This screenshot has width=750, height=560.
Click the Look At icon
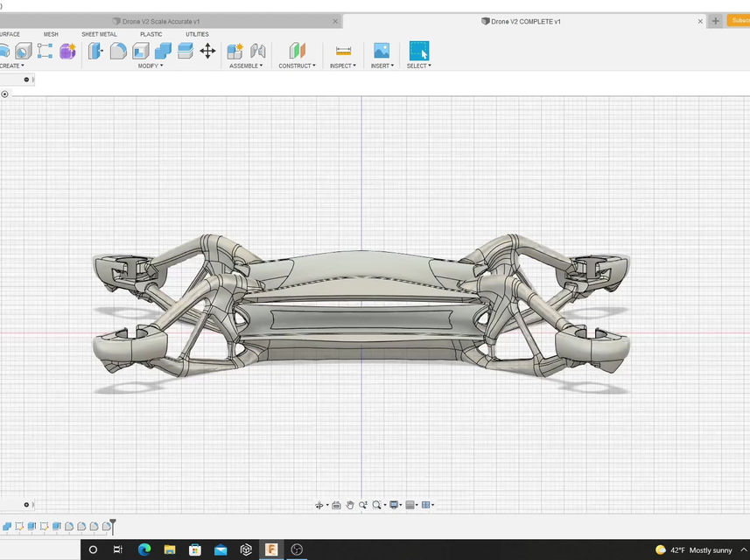coord(336,505)
